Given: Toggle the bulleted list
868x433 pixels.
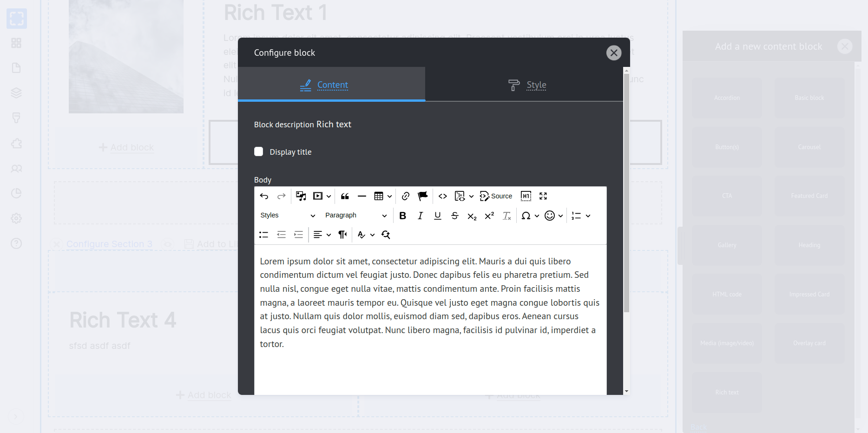Looking at the screenshot, I should pyautogui.click(x=264, y=235).
